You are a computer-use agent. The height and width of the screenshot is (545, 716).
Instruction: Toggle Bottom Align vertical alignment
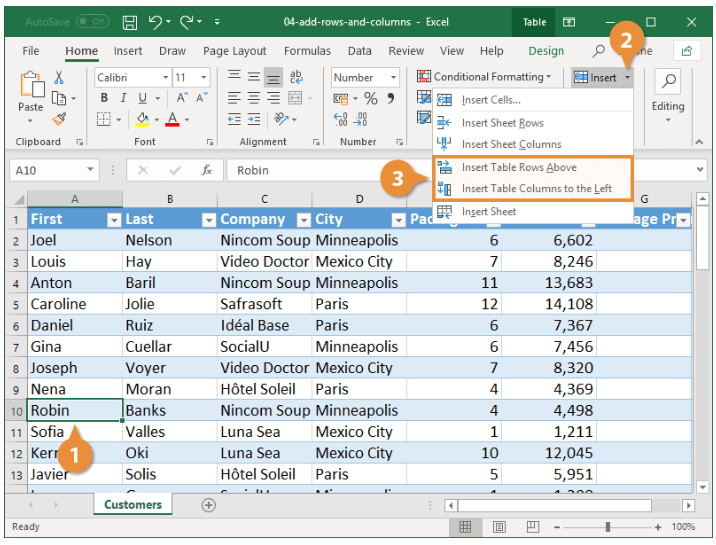coord(273,77)
